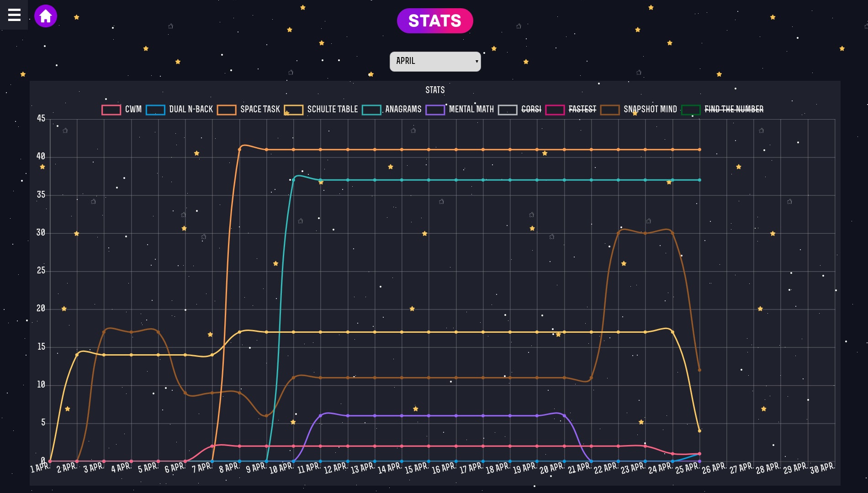This screenshot has width=868, height=493.
Task: Go to home via house icon
Action: 46,16
